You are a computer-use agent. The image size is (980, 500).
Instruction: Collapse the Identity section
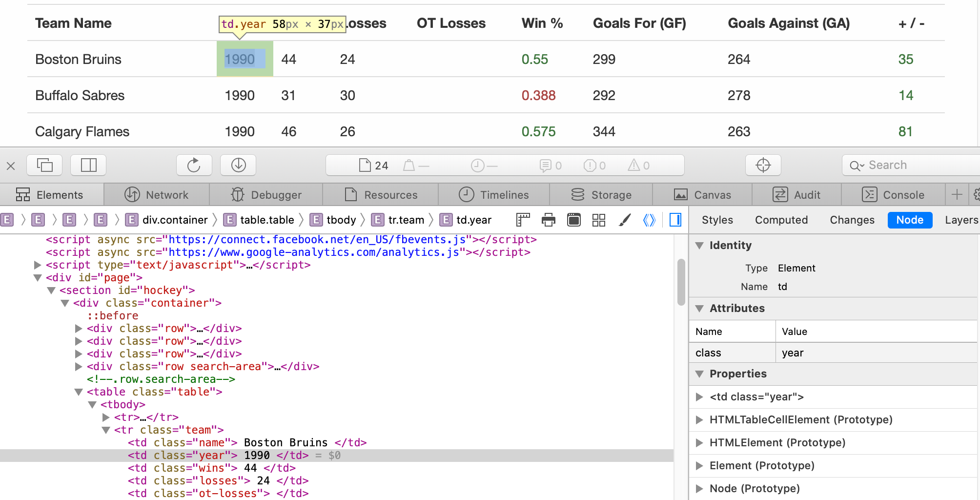tap(699, 246)
